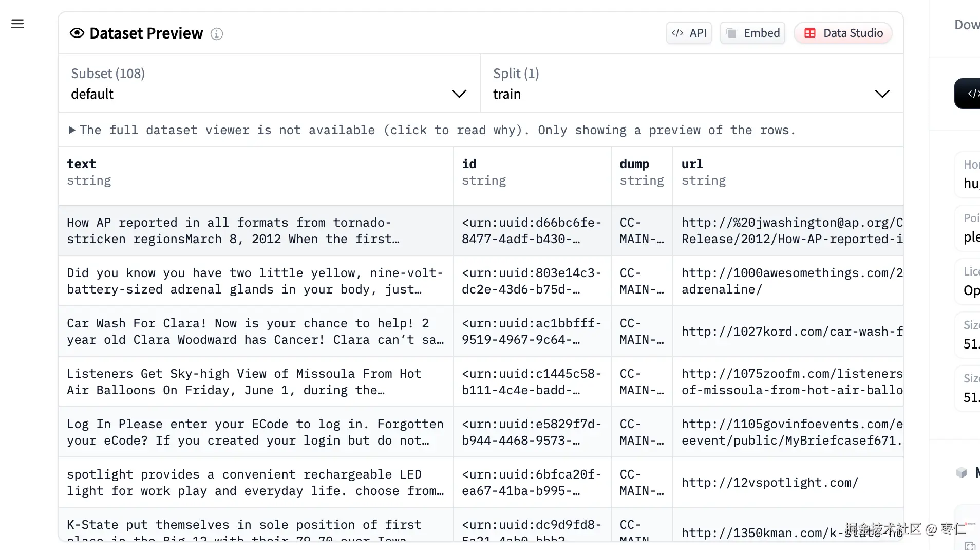Select the row about AP tornado reporting

coord(255,231)
